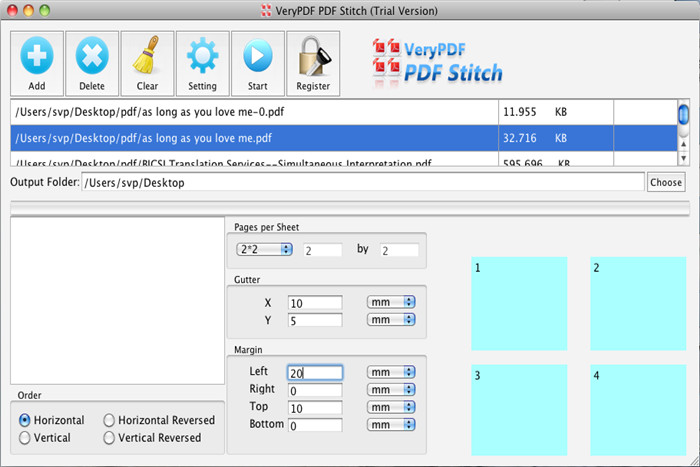Choose Horizontal Reversed order option
The width and height of the screenshot is (700, 467).
click(109, 420)
